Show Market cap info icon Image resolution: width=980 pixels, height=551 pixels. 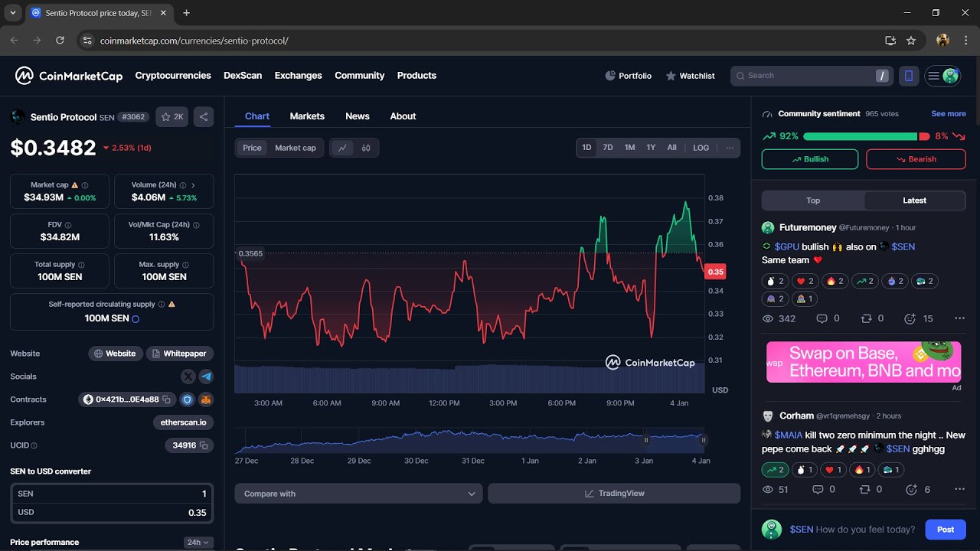coord(85,185)
